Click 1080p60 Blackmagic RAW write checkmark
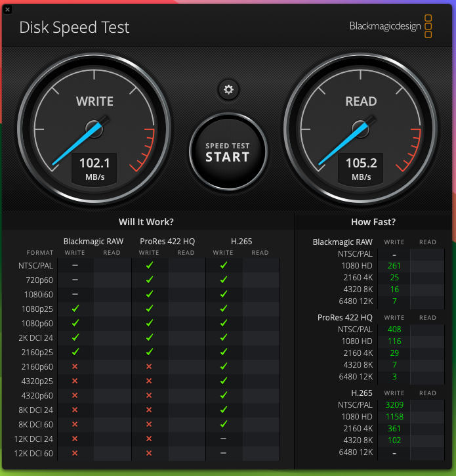456x476 pixels. coord(75,323)
